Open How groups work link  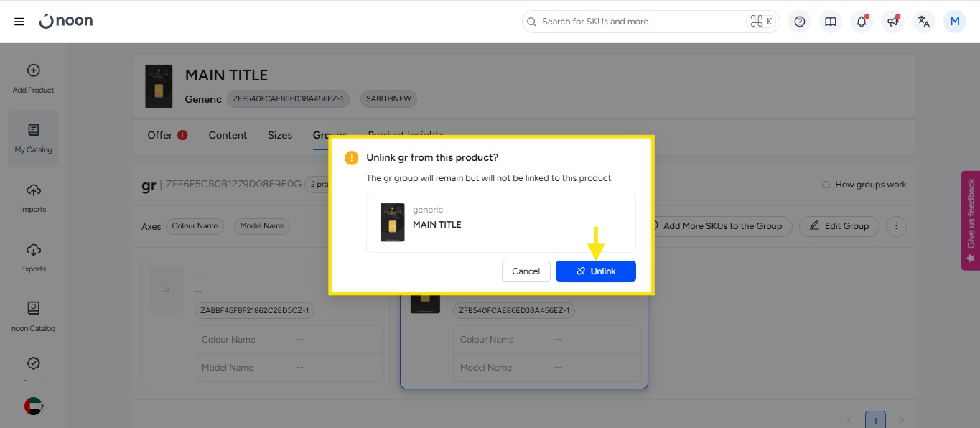[x=864, y=185]
